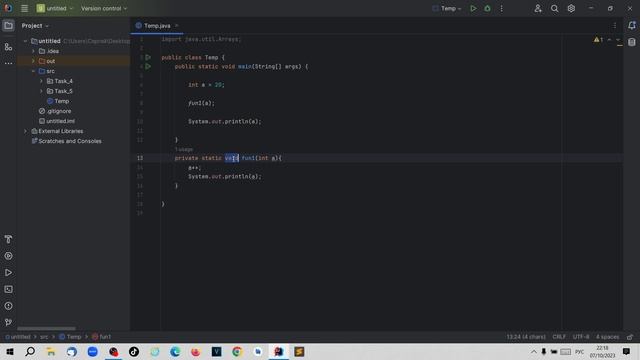Change the CRLF line separator

point(559,337)
